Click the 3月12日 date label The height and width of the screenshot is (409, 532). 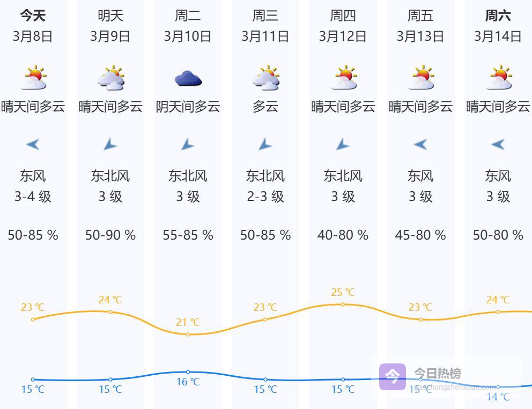[343, 36]
